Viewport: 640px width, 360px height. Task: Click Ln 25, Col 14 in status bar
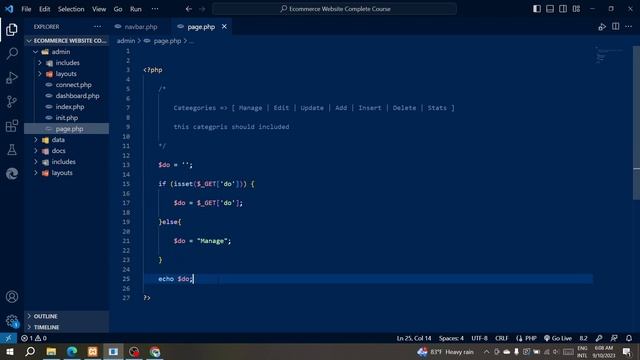click(413, 338)
